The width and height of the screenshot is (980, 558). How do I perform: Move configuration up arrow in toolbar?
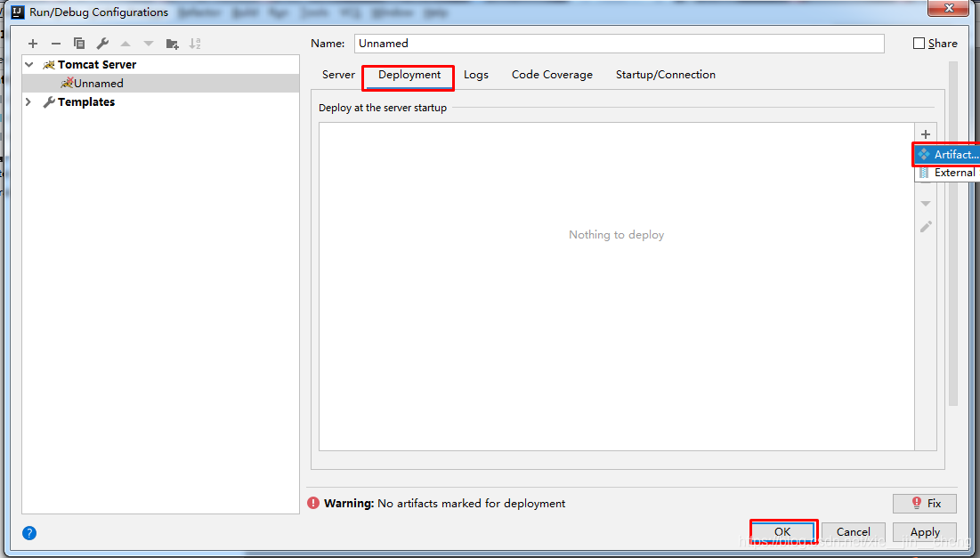[126, 44]
